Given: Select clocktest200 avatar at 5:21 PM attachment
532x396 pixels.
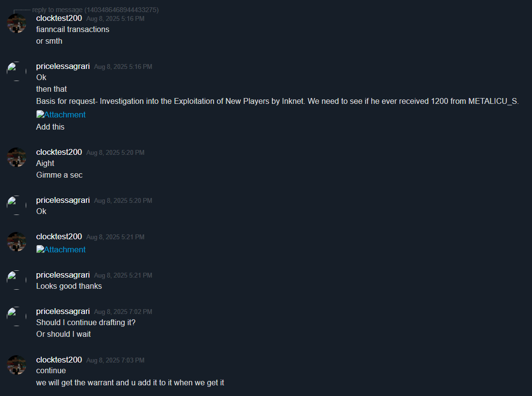Looking at the screenshot, I should pos(17,242).
